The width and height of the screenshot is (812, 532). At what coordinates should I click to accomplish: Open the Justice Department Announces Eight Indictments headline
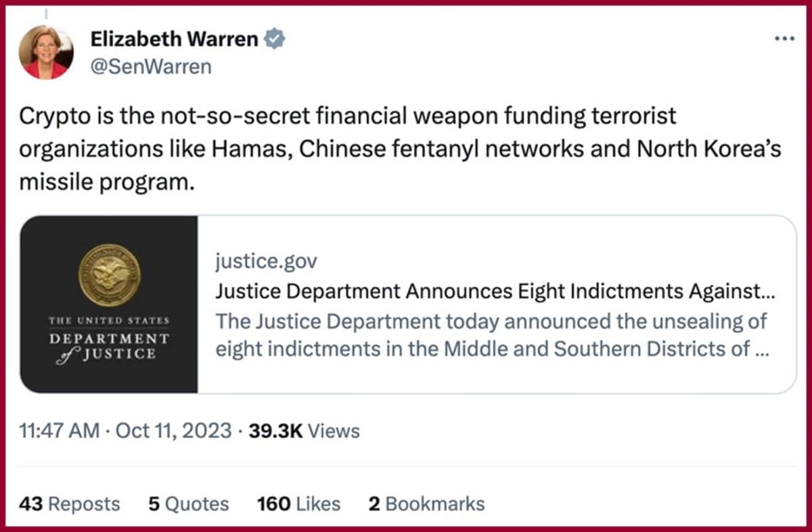point(495,292)
